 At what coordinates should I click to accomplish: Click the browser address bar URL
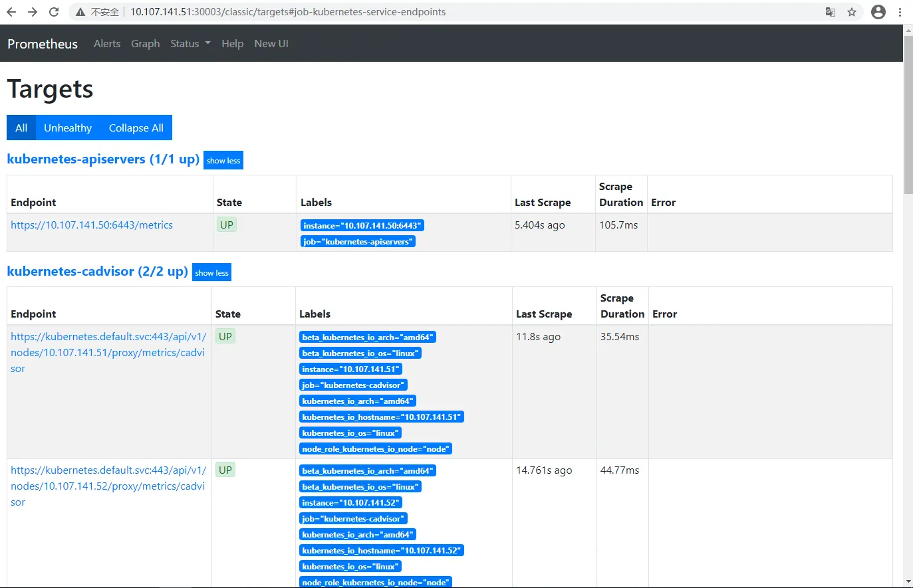tap(288, 12)
